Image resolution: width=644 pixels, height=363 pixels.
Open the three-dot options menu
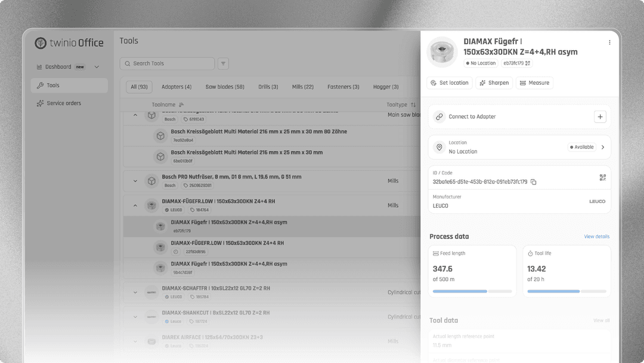(609, 42)
